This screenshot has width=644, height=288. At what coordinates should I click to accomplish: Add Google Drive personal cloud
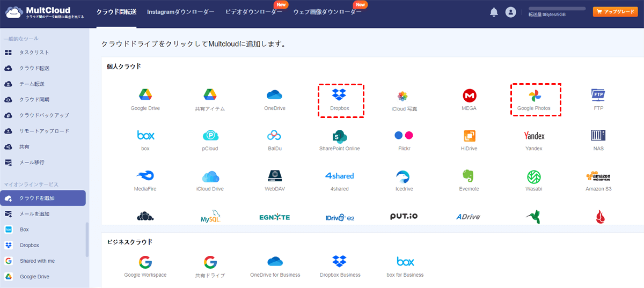[x=145, y=100]
